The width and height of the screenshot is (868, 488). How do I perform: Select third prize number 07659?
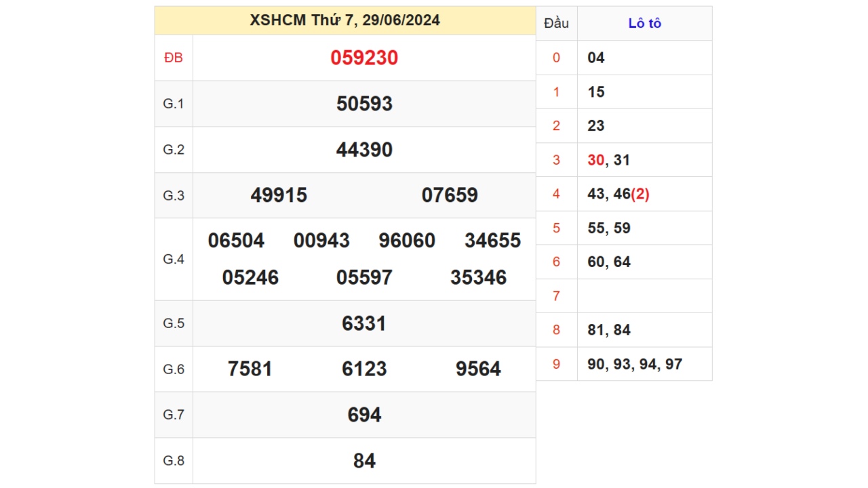(450, 195)
